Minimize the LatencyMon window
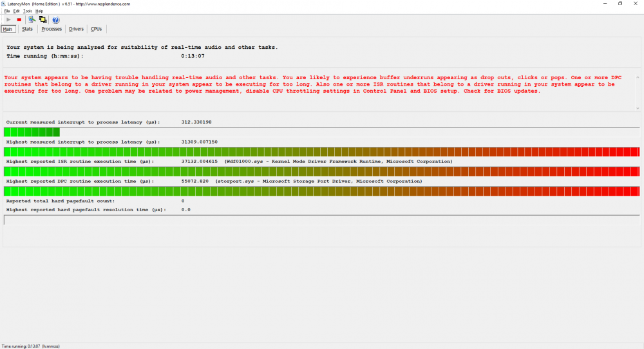 click(605, 4)
